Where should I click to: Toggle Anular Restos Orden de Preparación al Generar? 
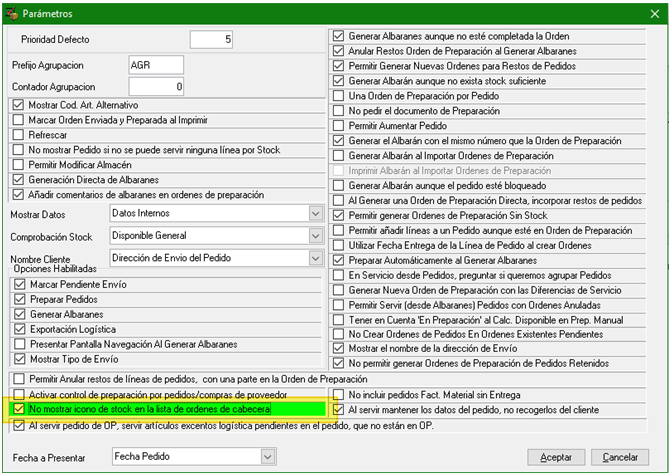pos(339,51)
